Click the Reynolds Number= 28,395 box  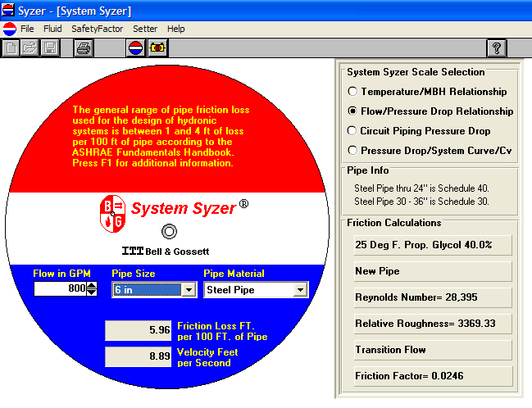coord(433,297)
